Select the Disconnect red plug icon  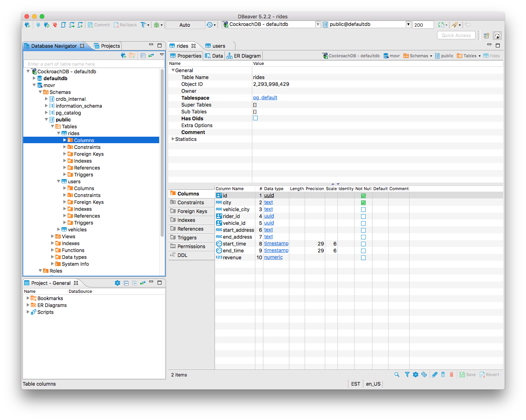pyautogui.click(x=55, y=24)
